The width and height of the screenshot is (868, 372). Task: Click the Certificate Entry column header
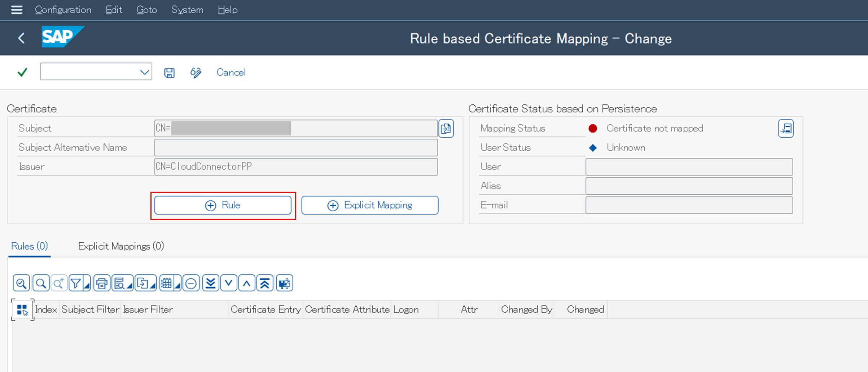point(266,310)
